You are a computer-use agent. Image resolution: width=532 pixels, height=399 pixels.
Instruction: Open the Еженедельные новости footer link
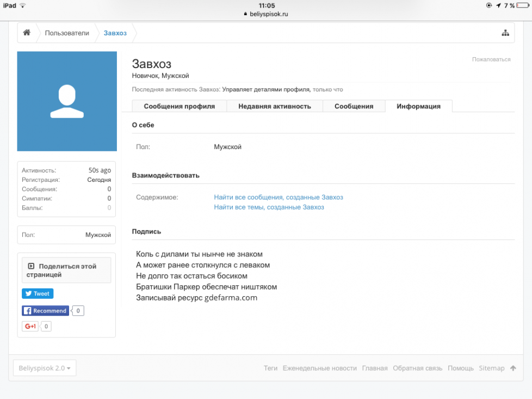point(319,369)
